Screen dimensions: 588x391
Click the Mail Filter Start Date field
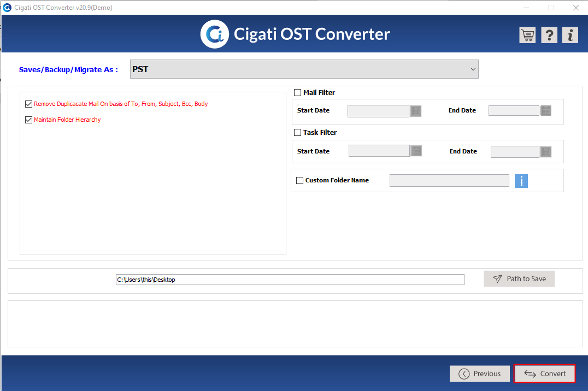click(378, 111)
